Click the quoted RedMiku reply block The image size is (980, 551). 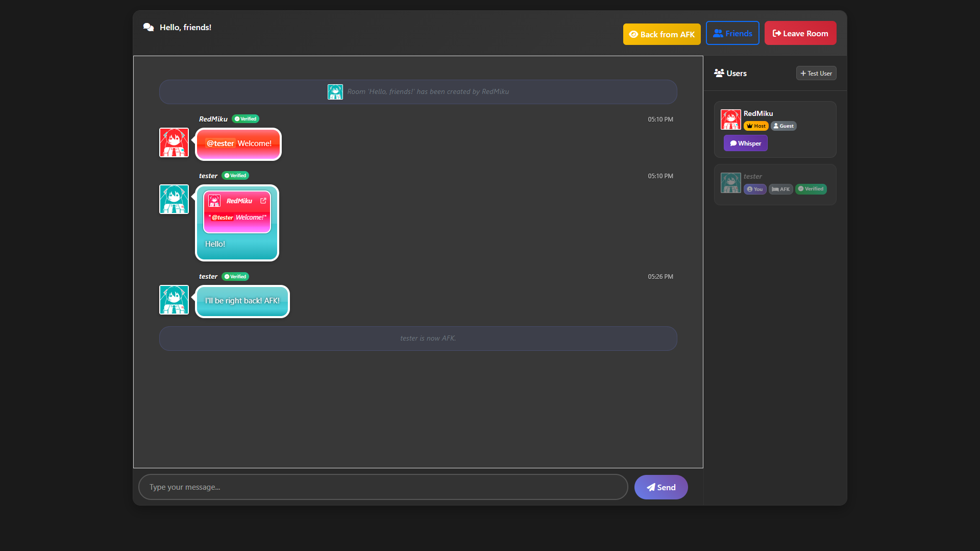(x=237, y=212)
